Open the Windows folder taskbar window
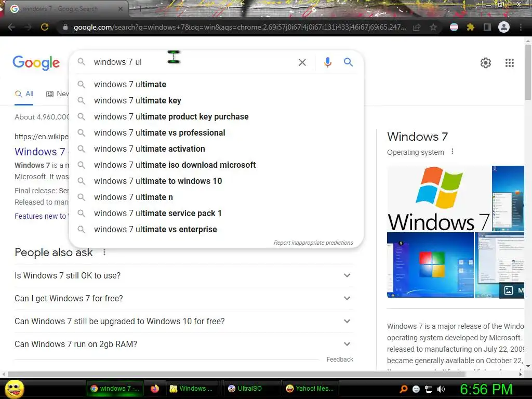The image size is (532, 399). click(193, 389)
